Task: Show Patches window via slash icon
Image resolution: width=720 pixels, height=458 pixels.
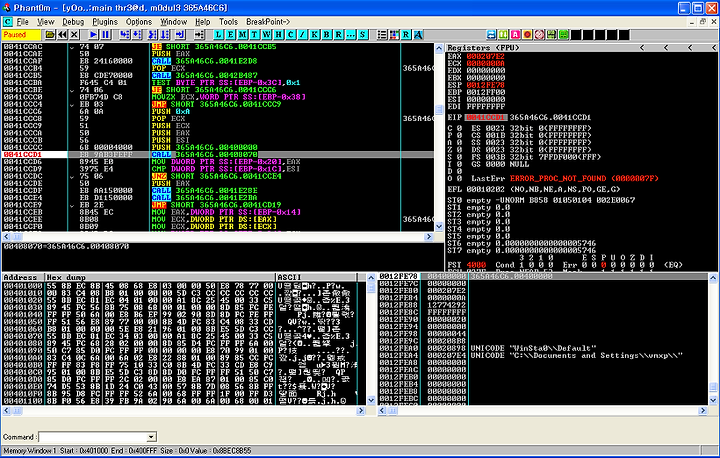Action: [x=302, y=34]
